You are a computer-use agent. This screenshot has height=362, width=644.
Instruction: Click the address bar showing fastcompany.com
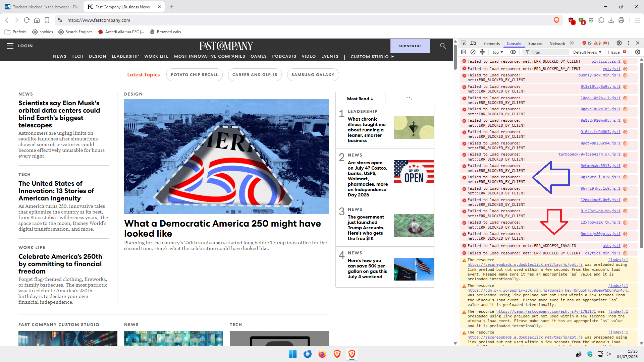point(302,20)
